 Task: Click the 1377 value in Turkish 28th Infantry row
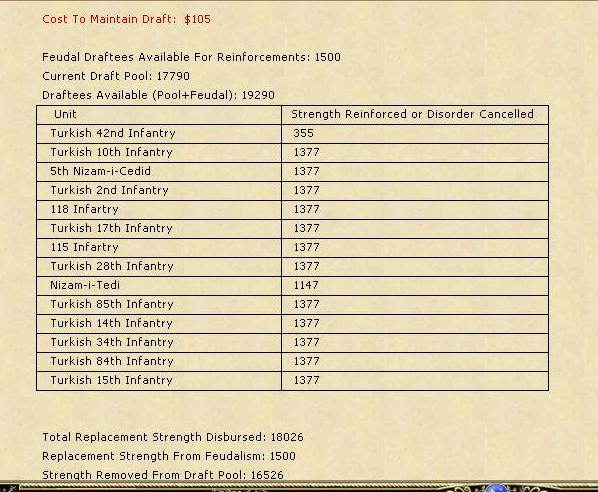306,266
